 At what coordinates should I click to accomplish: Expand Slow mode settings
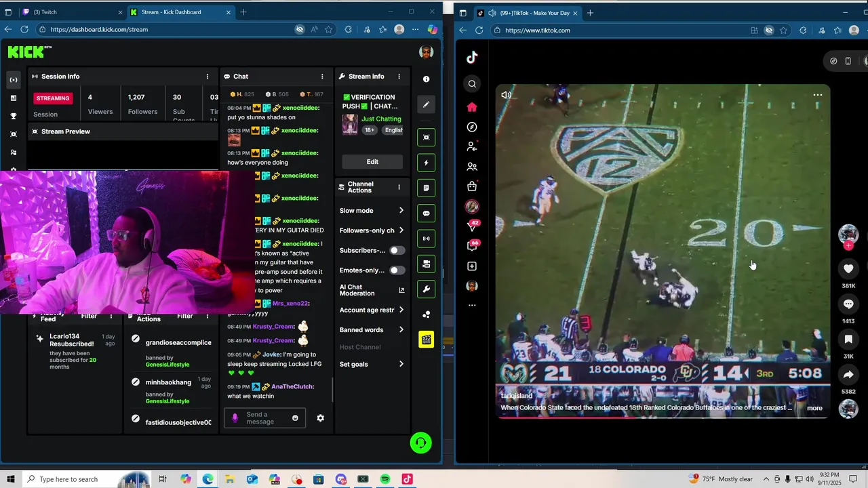(372, 211)
